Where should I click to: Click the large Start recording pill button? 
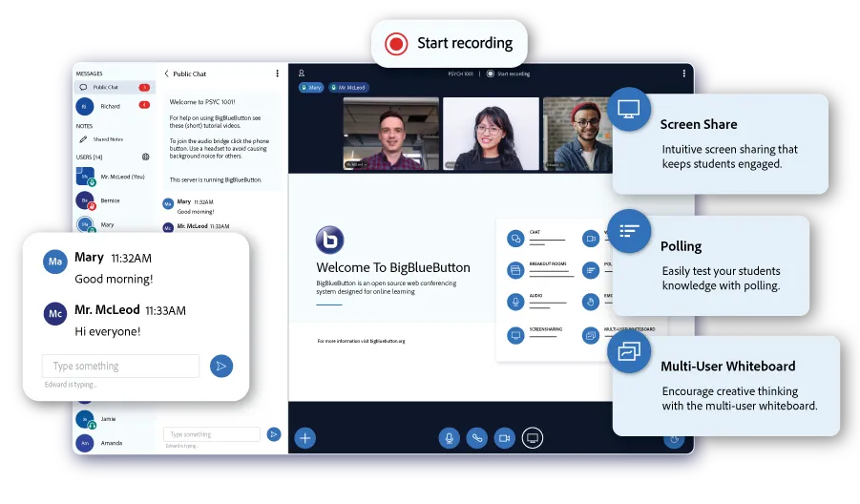pyautogui.click(x=450, y=43)
